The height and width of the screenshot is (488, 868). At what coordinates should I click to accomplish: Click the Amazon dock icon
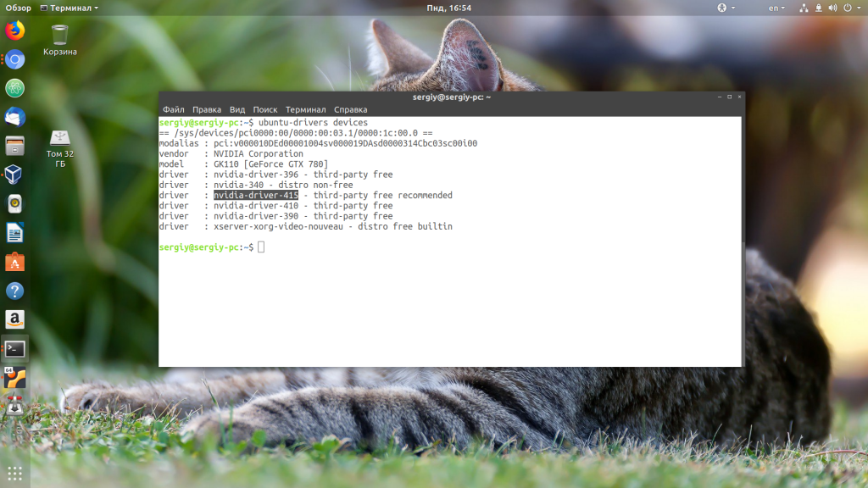click(15, 319)
